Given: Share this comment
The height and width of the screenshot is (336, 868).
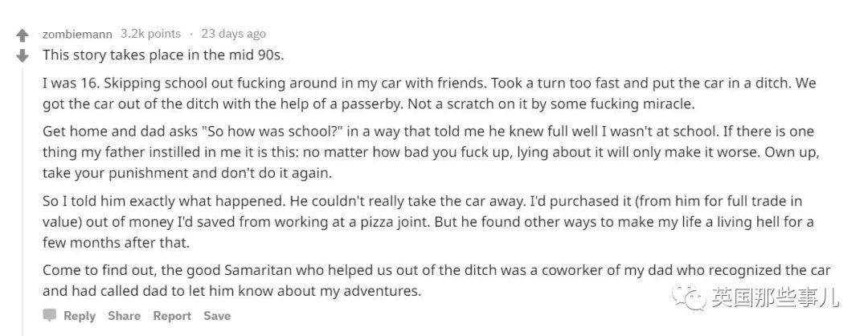Looking at the screenshot, I should pos(124,316).
